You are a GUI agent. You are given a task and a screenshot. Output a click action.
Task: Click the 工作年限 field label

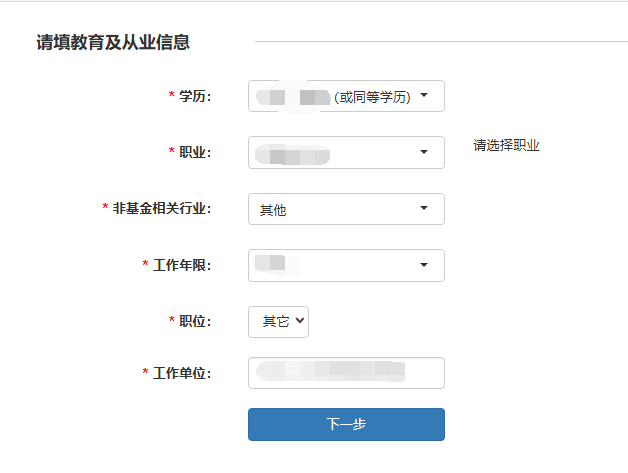[x=182, y=265]
